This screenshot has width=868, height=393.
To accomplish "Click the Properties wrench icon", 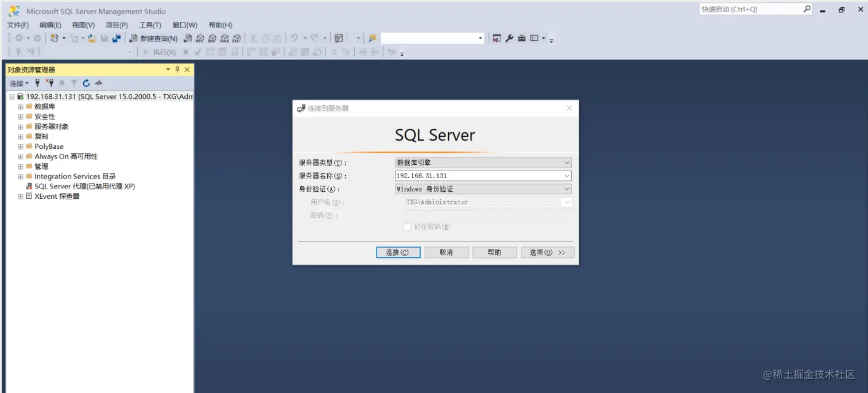I will tap(509, 38).
